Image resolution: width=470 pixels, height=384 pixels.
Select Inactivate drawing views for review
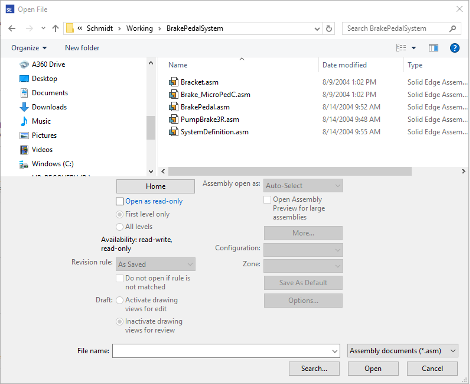[120, 322]
